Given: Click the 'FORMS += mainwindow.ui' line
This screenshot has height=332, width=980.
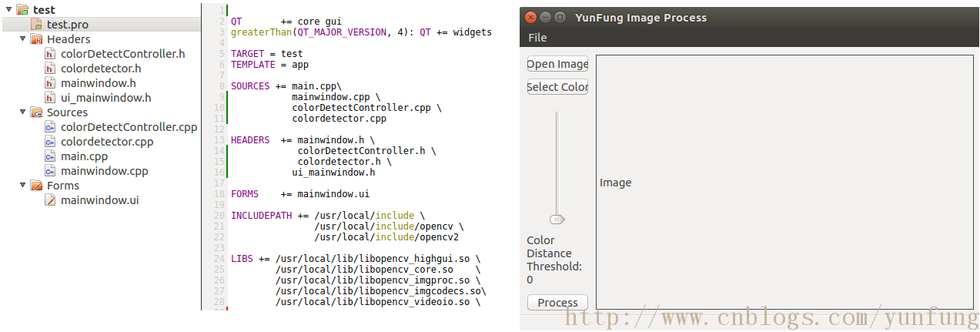Looking at the screenshot, I should 300,194.
